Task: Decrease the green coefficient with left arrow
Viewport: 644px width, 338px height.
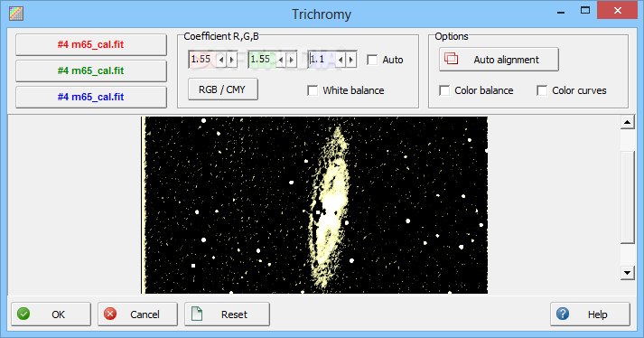Action: [281, 60]
